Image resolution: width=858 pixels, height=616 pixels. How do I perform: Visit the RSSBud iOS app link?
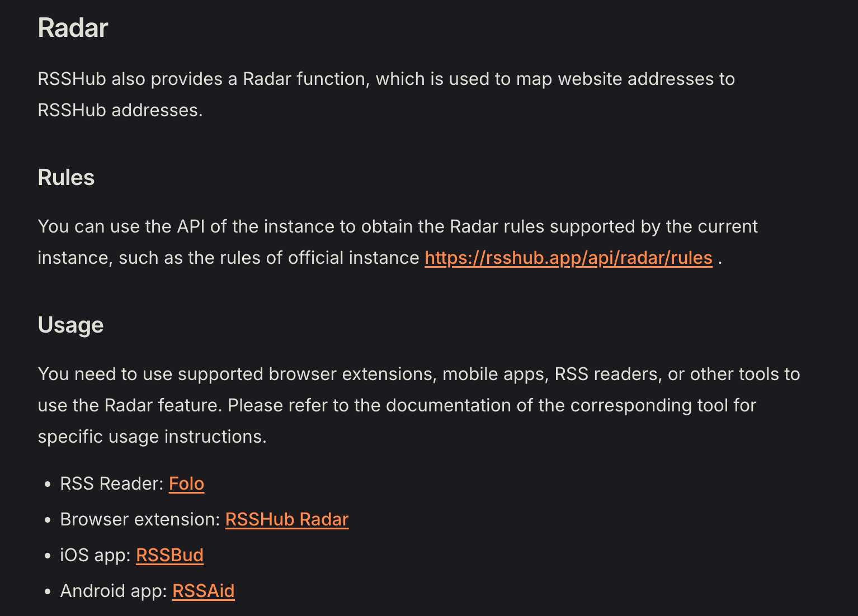pyautogui.click(x=169, y=555)
